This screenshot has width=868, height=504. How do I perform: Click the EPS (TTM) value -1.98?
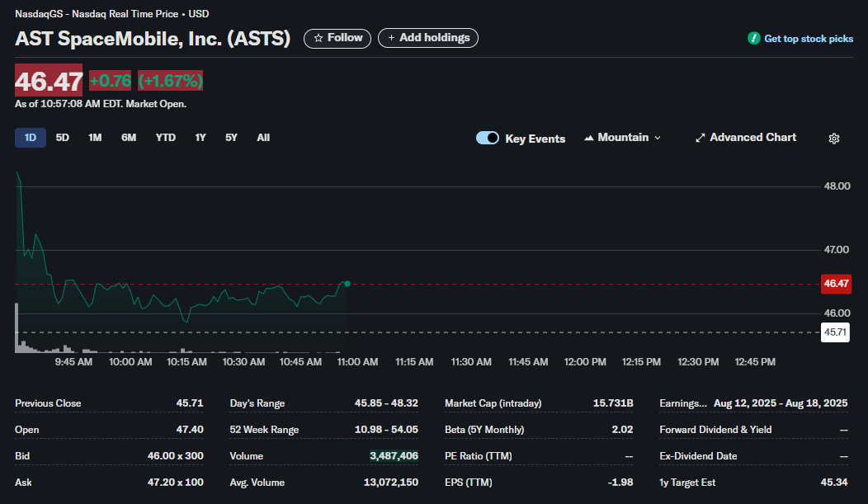click(x=620, y=483)
